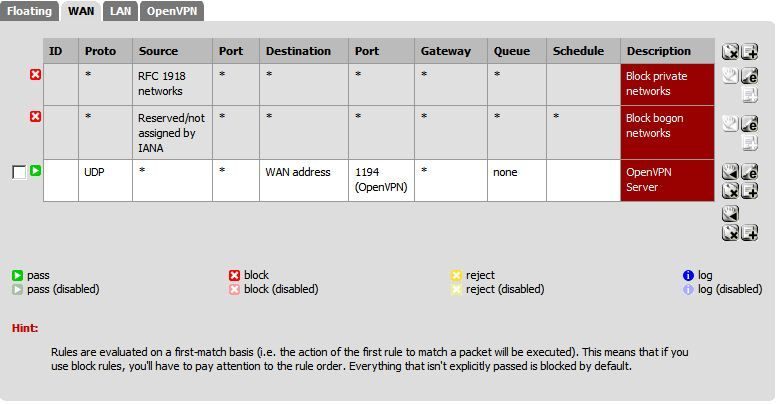Open the OpenVPN tab
The width and height of the screenshot is (776, 404).
pyautogui.click(x=172, y=11)
